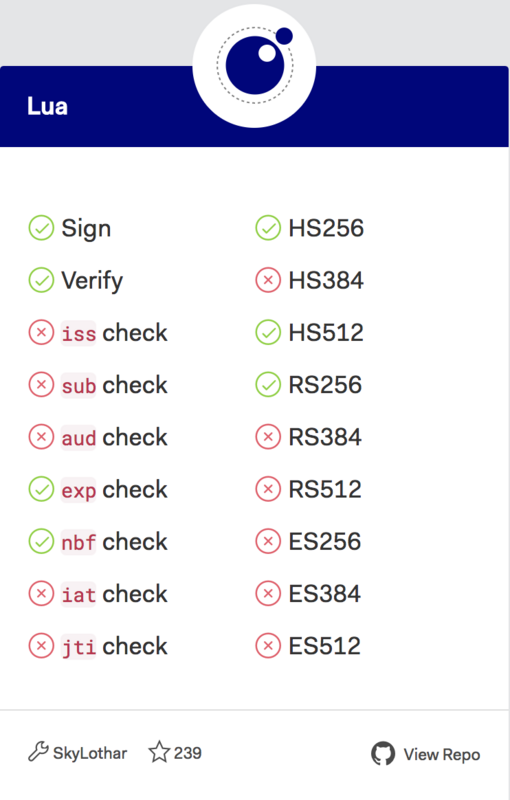The height and width of the screenshot is (800, 510).
Task: Click the green check icon beside RS256
Action: (268, 385)
